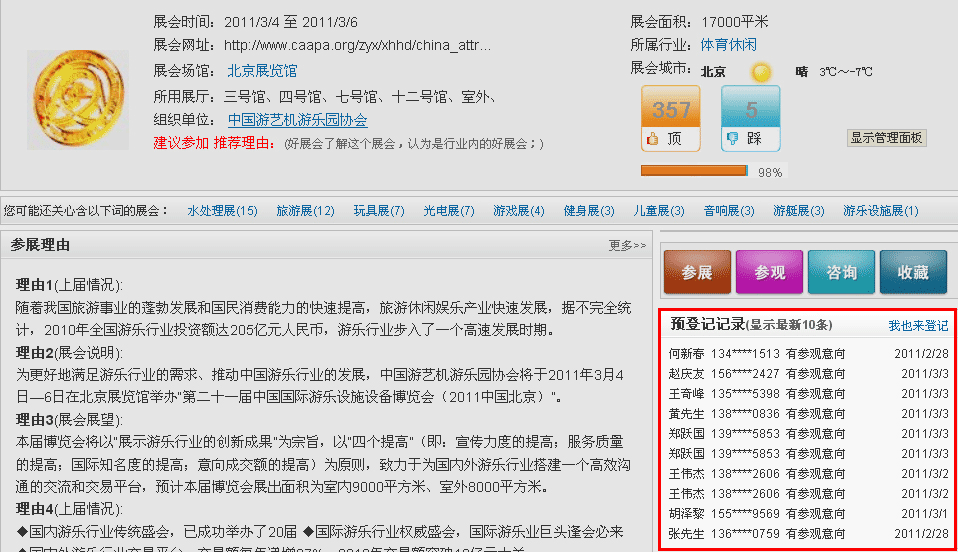Select the 玩具展(7) related tag
The image size is (958, 552).
(x=378, y=211)
